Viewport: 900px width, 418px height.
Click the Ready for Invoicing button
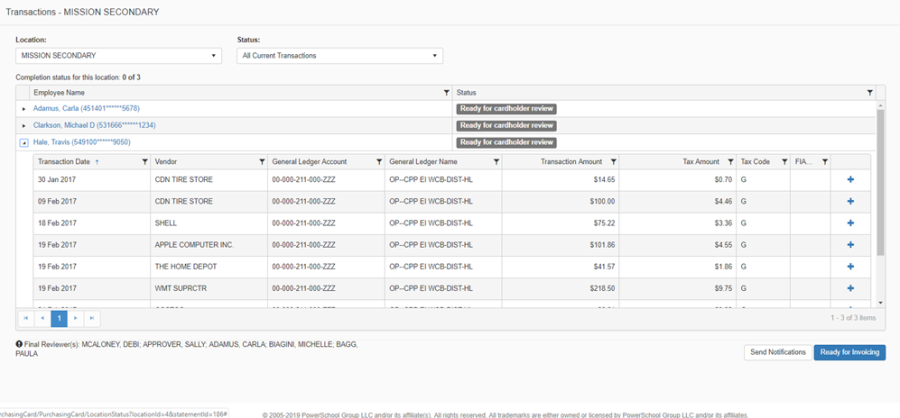849,352
